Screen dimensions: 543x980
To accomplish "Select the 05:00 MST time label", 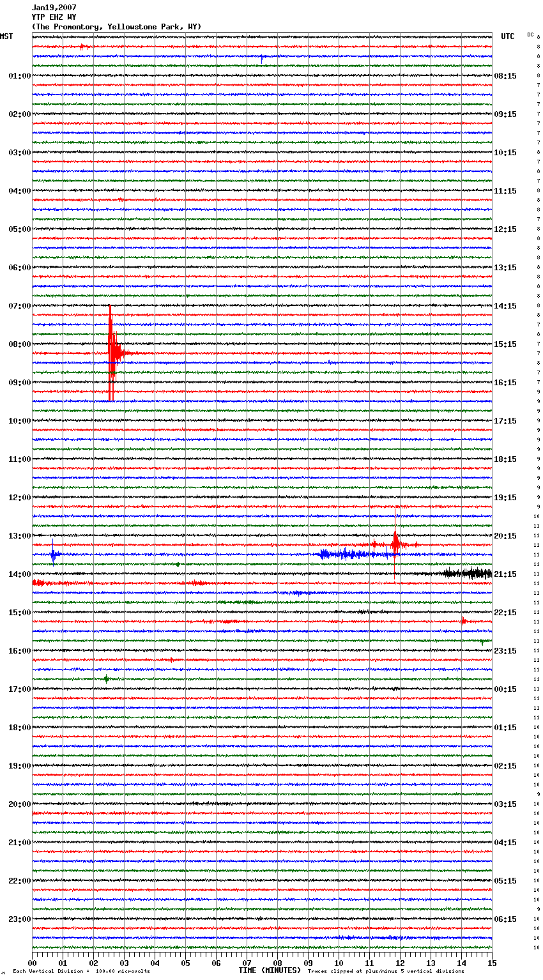I will coord(19,229).
